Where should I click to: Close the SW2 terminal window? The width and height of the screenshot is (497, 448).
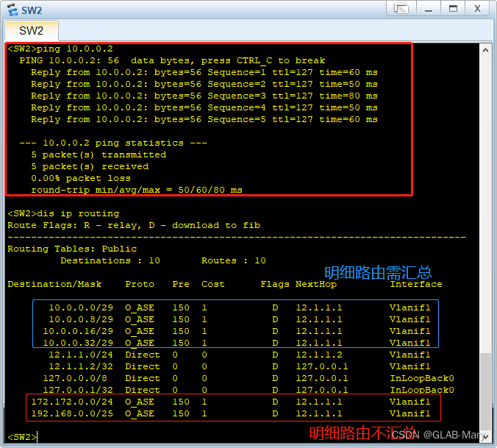[x=477, y=9]
